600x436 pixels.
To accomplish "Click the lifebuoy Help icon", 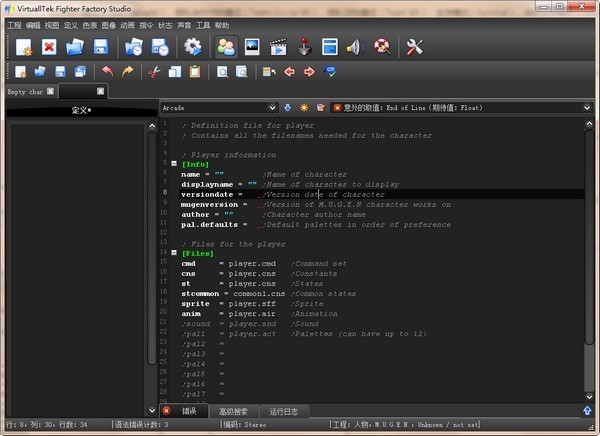I will [381, 47].
